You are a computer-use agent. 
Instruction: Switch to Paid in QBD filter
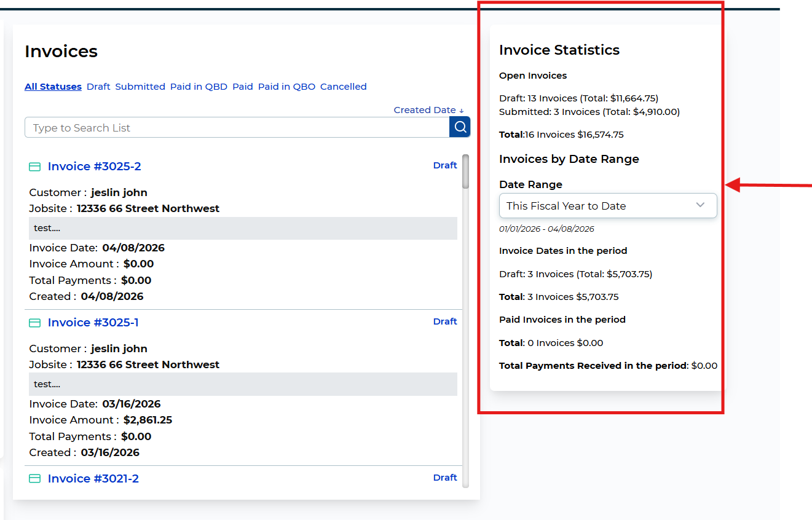click(x=199, y=87)
